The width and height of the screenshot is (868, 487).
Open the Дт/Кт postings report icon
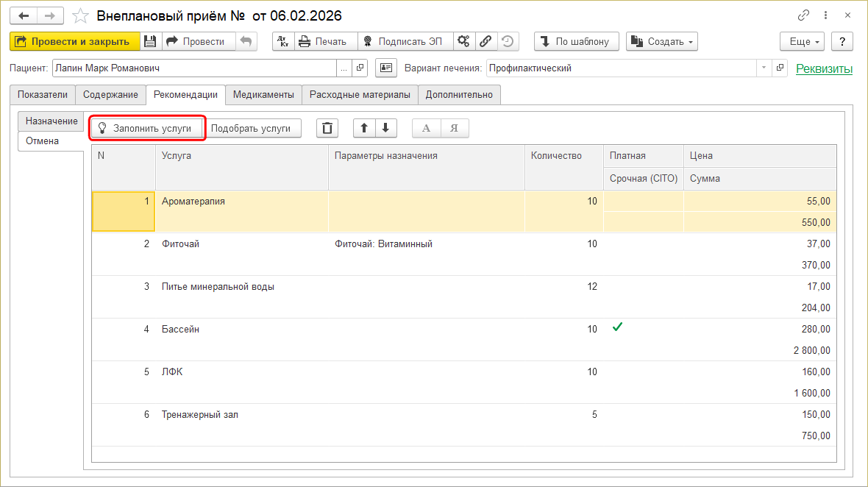tap(283, 41)
